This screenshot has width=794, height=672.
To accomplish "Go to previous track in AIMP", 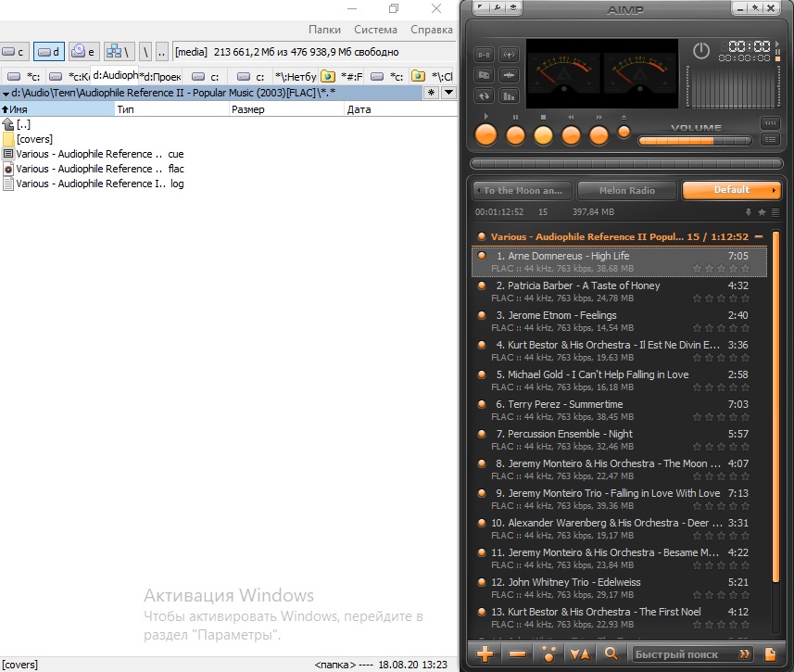I will coord(572,135).
